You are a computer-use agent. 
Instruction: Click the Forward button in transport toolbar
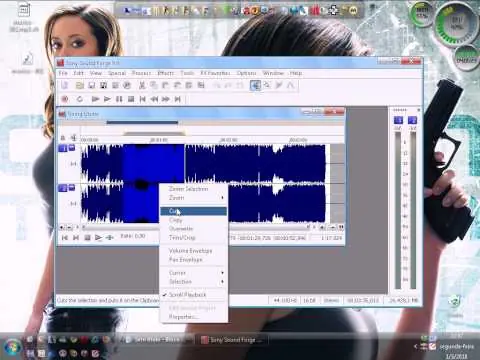pos(166,99)
